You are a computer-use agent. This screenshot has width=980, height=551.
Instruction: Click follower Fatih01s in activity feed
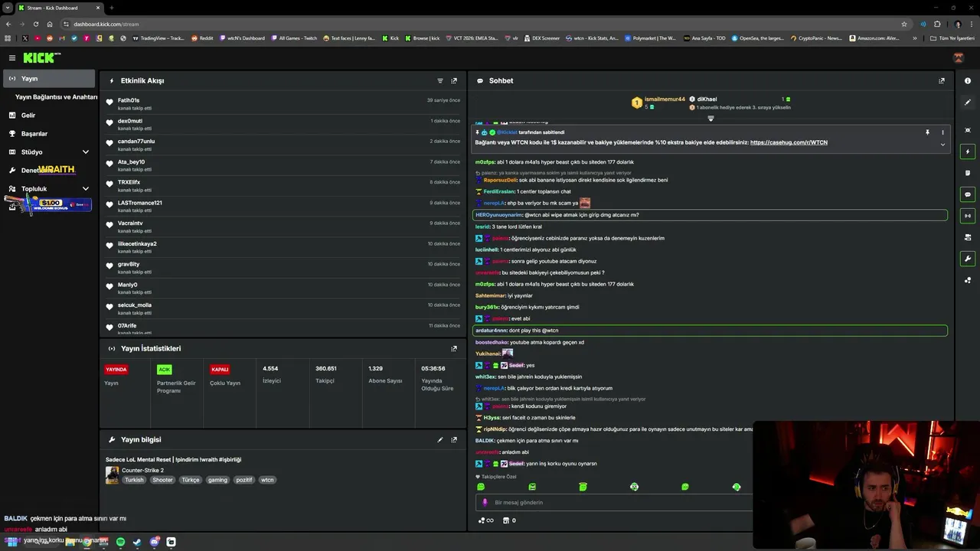tap(129, 100)
